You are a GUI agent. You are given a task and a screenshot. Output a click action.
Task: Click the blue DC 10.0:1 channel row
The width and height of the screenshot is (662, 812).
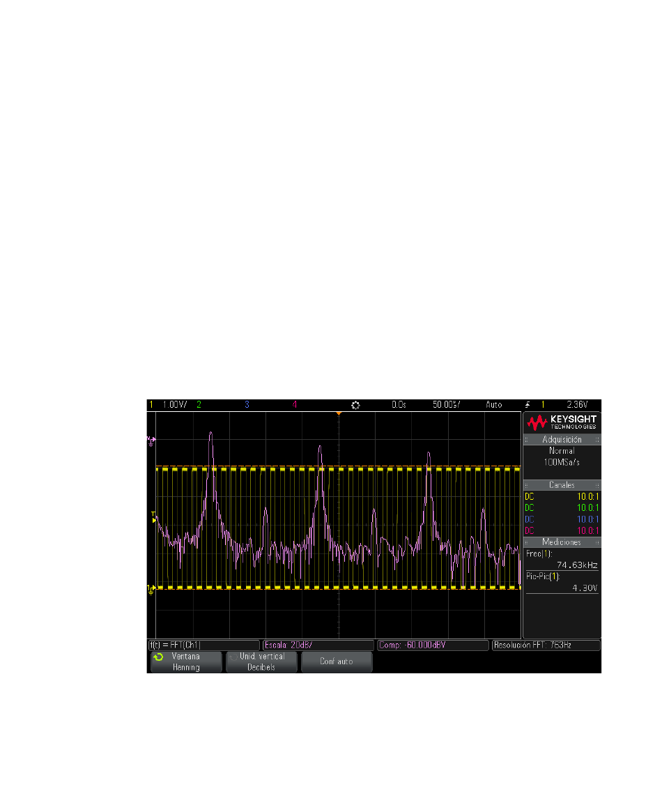[x=562, y=519]
